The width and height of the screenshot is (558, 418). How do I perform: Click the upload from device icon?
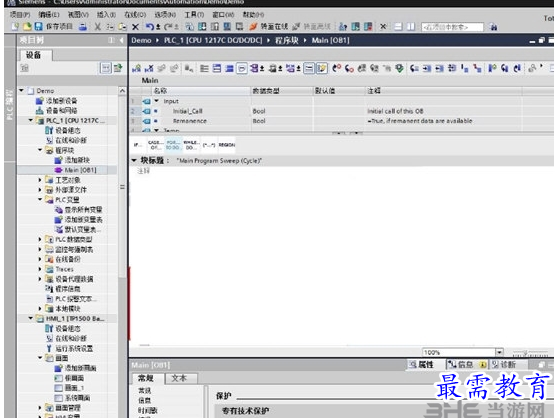coord(215,27)
